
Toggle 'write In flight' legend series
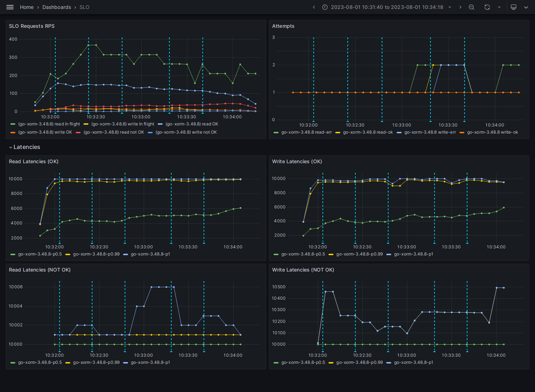click(x=123, y=124)
